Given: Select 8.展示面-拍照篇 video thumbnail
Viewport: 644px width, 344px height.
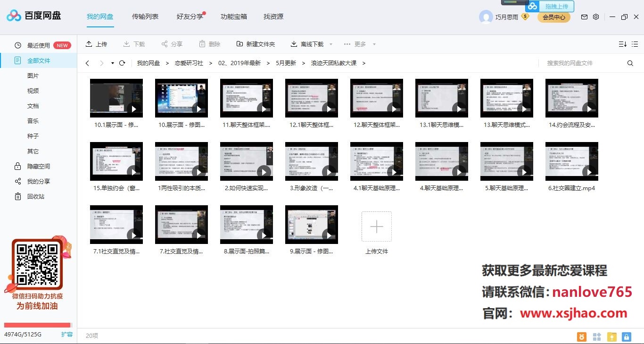Looking at the screenshot, I should [247, 224].
